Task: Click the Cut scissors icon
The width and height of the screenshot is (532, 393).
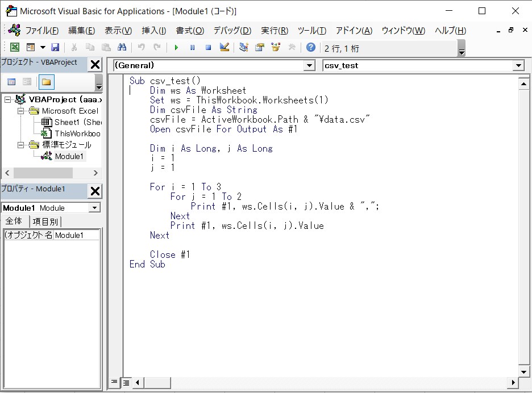Action: [x=74, y=48]
